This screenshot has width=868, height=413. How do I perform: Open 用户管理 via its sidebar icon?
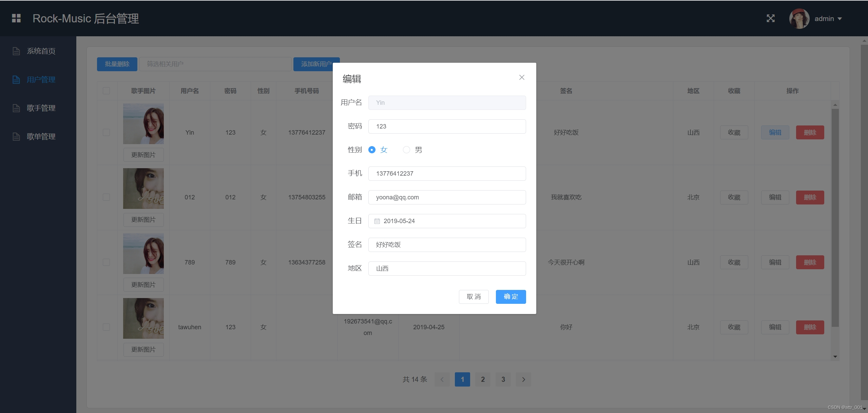coord(16,79)
